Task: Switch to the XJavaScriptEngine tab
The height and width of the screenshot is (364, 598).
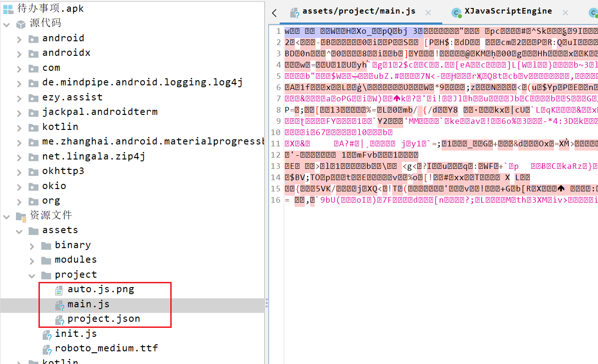Action: click(508, 11)
